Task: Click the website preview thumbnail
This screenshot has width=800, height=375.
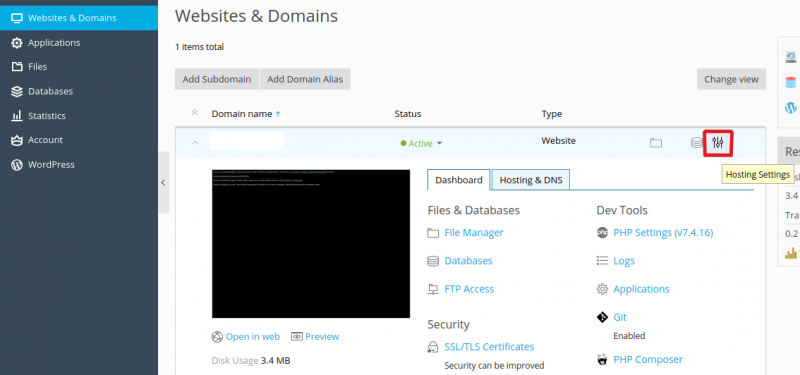Action: tap(311, 244)
